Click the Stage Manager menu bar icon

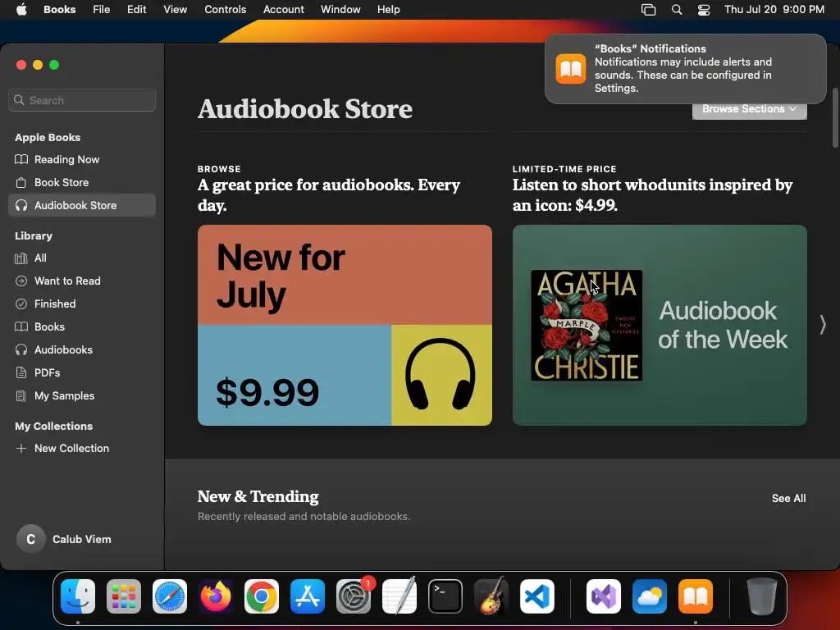tap(648, 10)
